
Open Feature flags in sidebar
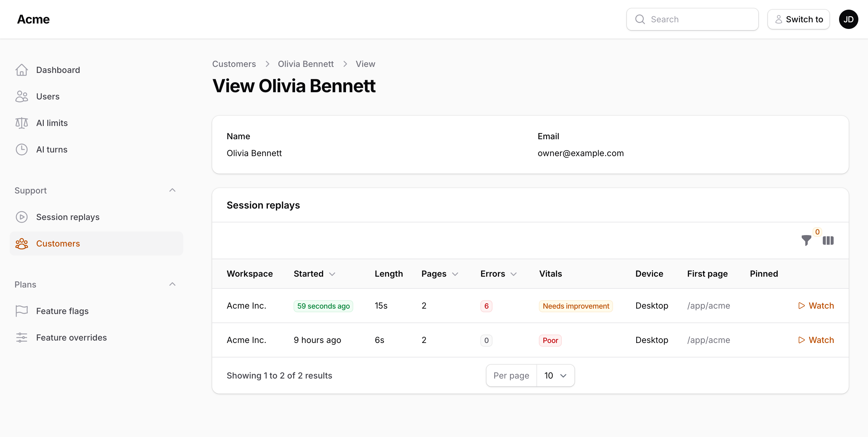(x=96, y=311)
